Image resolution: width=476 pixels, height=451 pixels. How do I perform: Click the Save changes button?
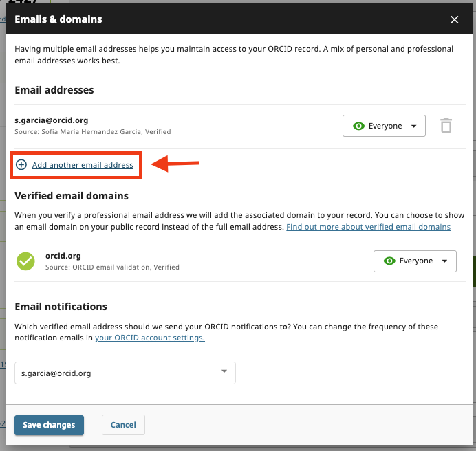[49, 425]
